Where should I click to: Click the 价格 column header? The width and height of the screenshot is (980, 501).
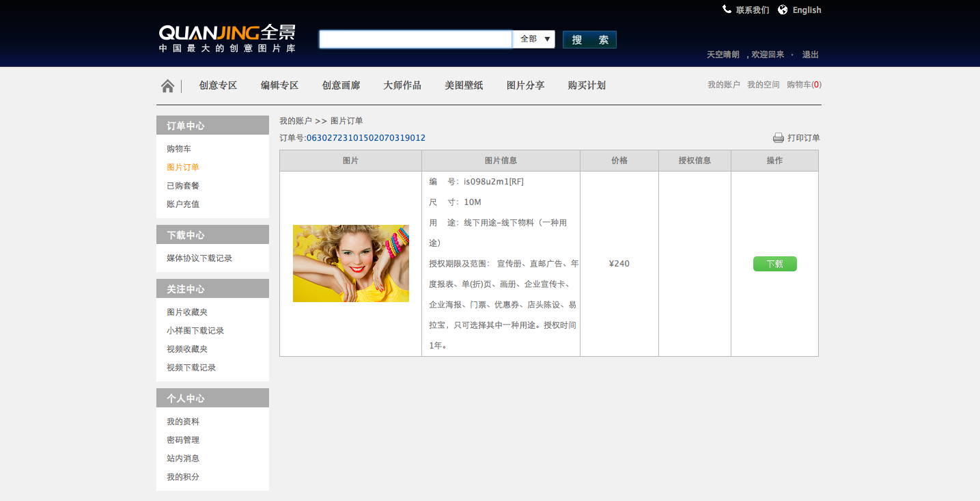pos(619,161)
